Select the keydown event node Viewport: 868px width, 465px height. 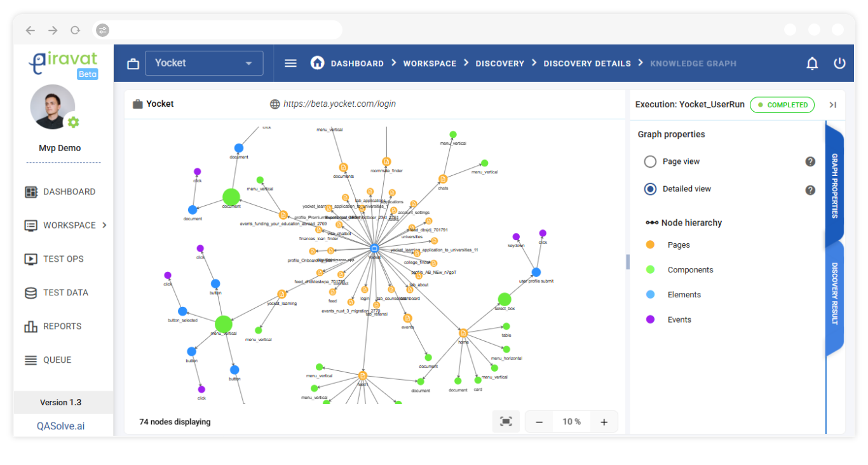(x=516, y=237)
